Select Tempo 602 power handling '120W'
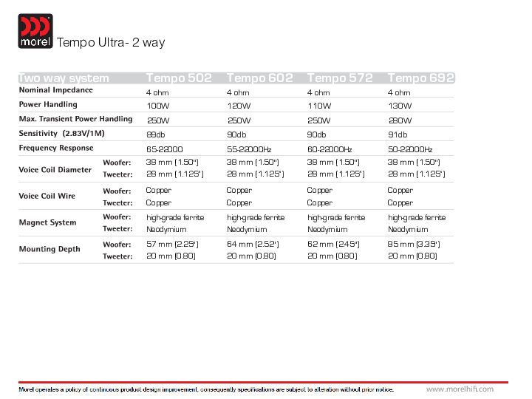The width and height of the screenshot is (532, 399). point(239,106)
